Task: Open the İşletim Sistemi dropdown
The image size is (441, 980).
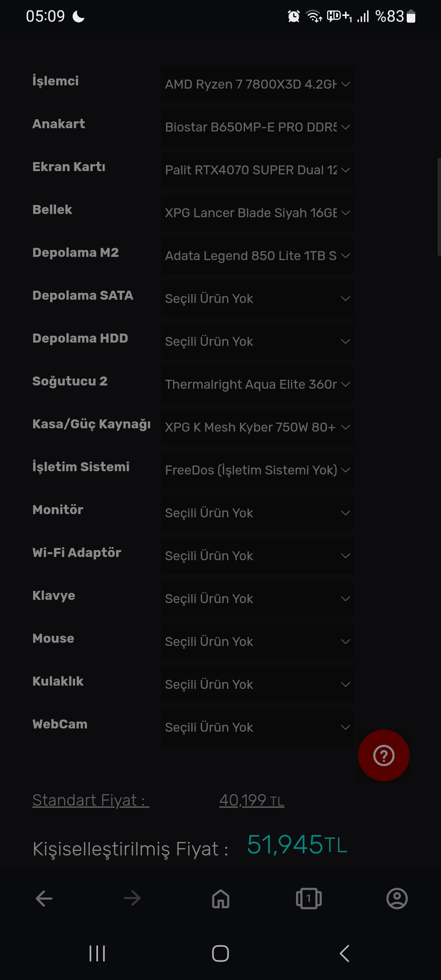Action: click(x=257, y=470)
